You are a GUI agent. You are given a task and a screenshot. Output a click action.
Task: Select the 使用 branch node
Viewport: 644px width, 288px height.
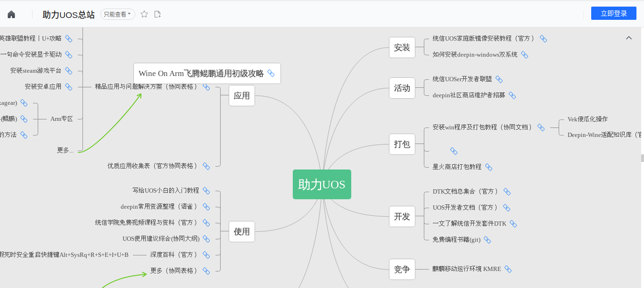pyautogui.click(x=242, y=231)
